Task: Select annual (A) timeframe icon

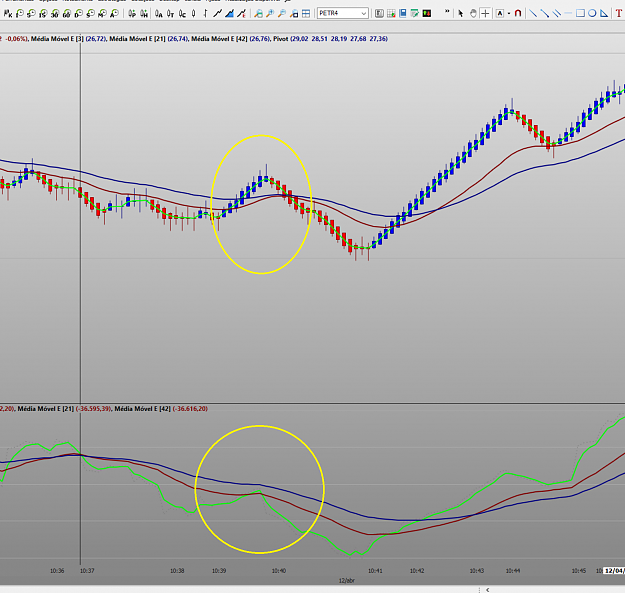Action: coord(114,14)
